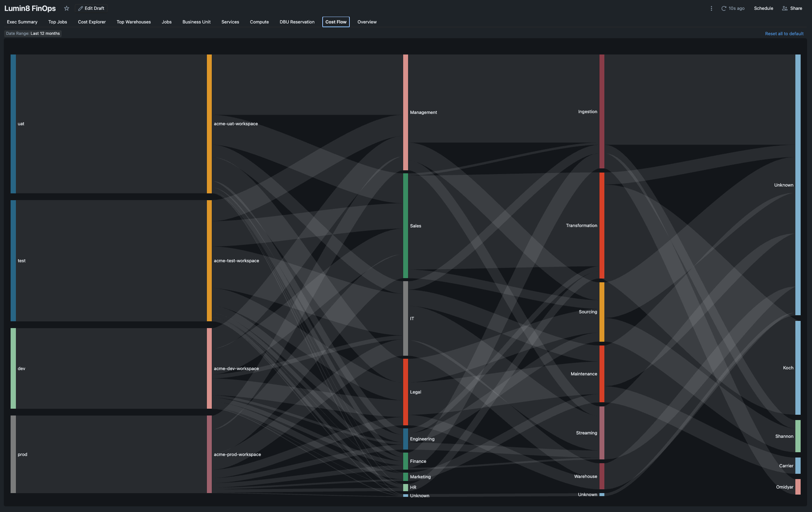Image resolution: width=812 pixels, height=512 pixels.
Task: Click the green Shannon node bar
Action: coord(798,436)
